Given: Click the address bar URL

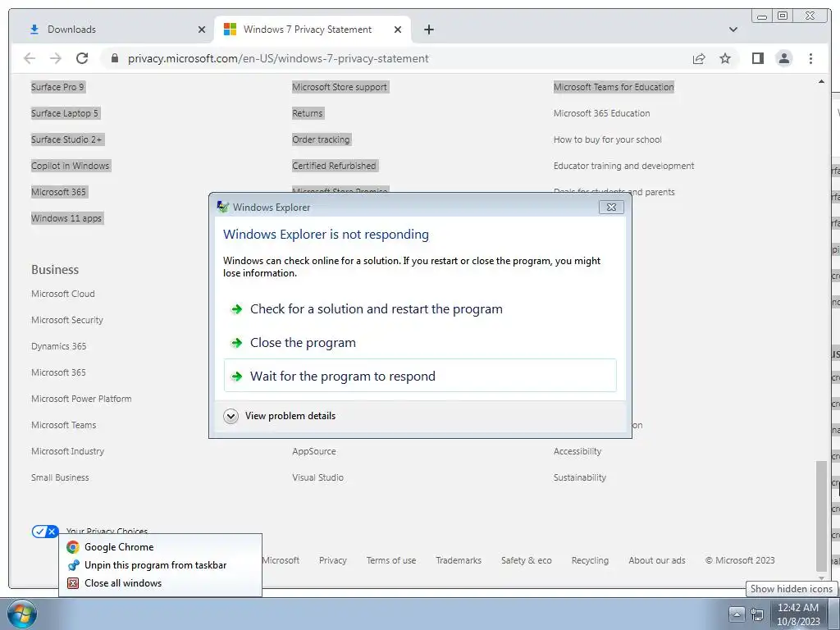Looking at the screenshot, I should click(278, 58).
